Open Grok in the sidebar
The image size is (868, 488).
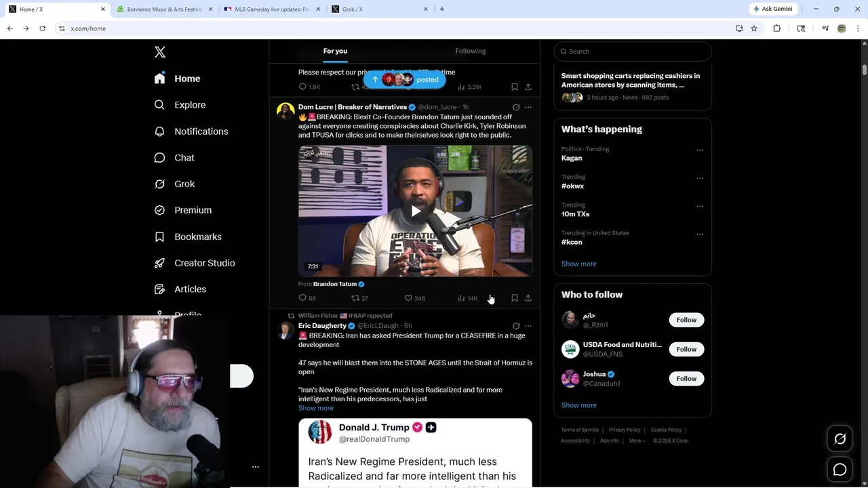coord(174,184)
